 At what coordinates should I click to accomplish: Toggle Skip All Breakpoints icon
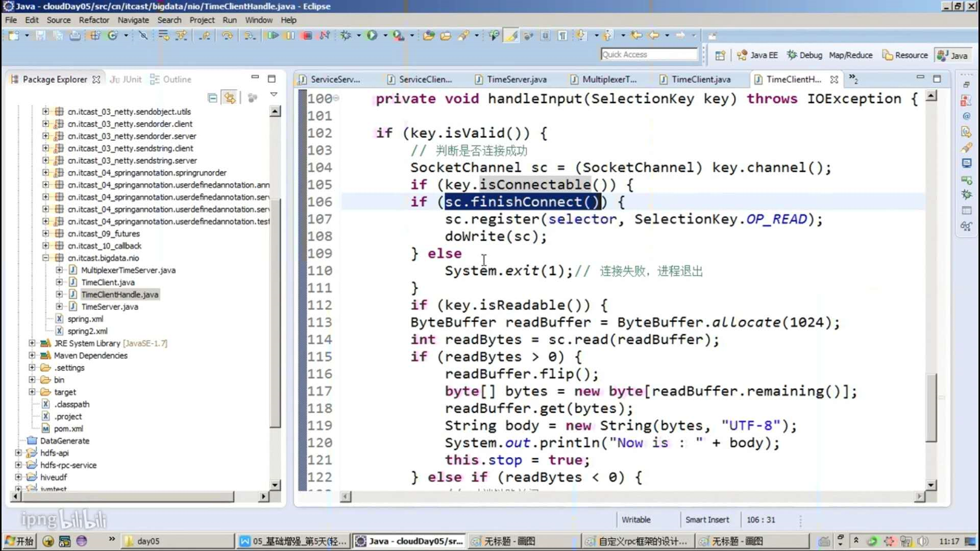[143, 36]
